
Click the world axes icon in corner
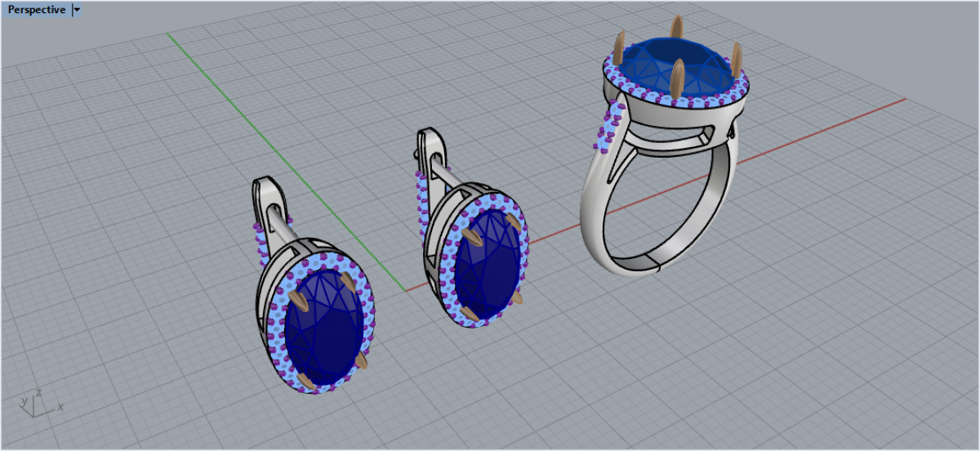(37, 402)
